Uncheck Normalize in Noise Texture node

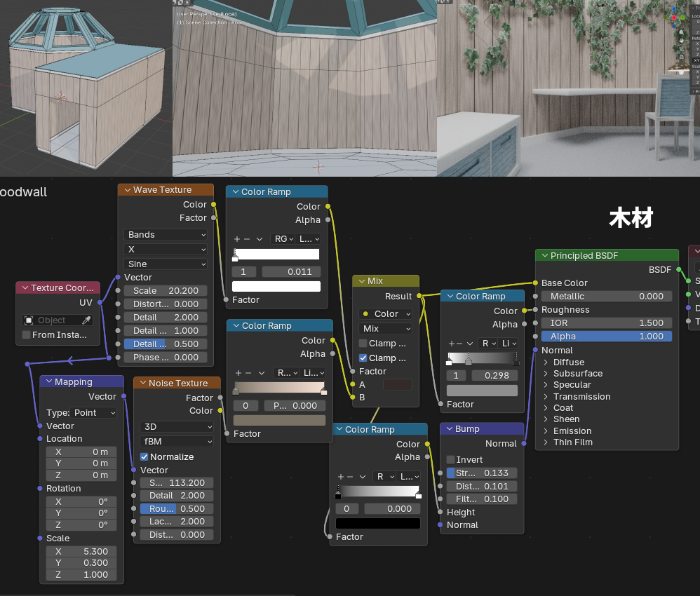pos(144,457)
